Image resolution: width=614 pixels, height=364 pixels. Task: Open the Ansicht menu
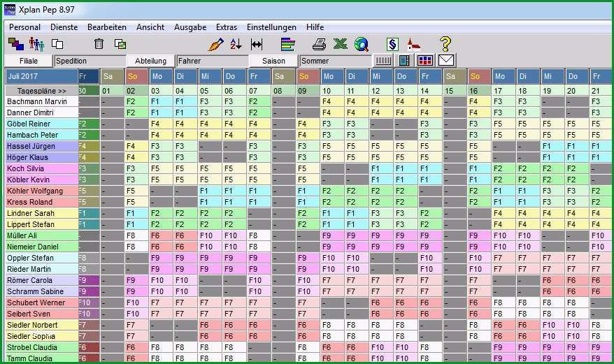[x=150, y=27]
